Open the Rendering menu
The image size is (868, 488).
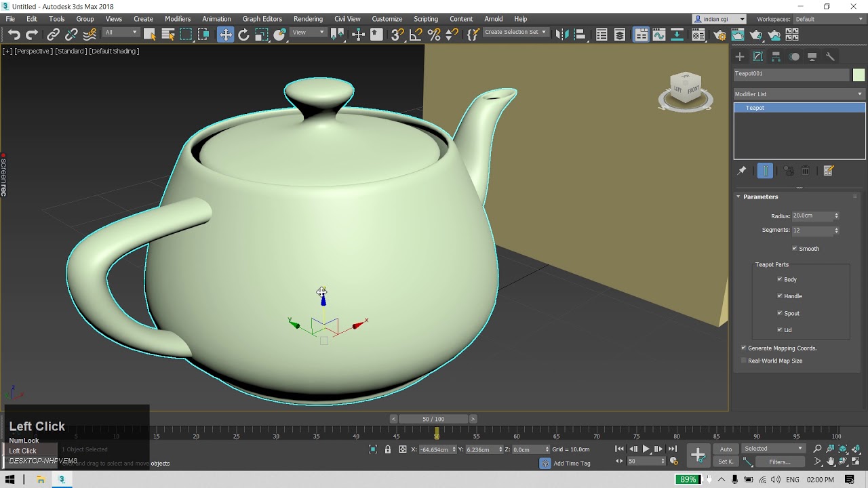(x=308, y=19)
